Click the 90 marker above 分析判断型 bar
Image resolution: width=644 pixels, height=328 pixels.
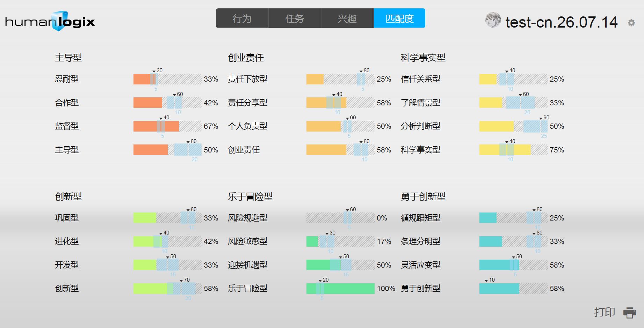[x=544, y=118]
